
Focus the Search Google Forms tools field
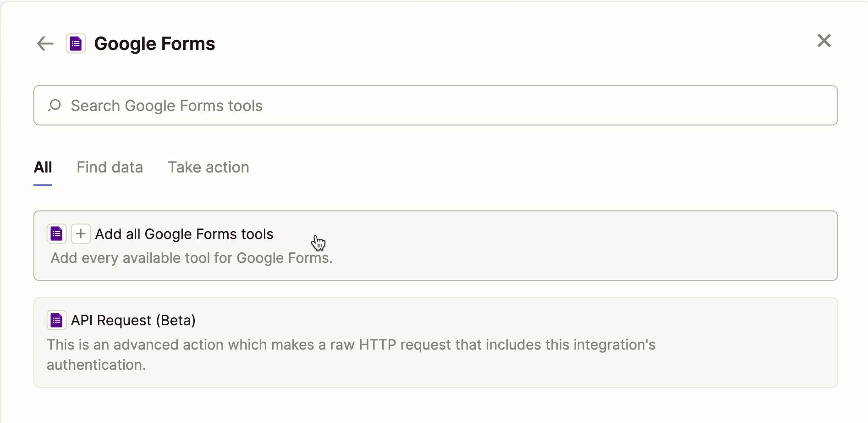point(435,106)
